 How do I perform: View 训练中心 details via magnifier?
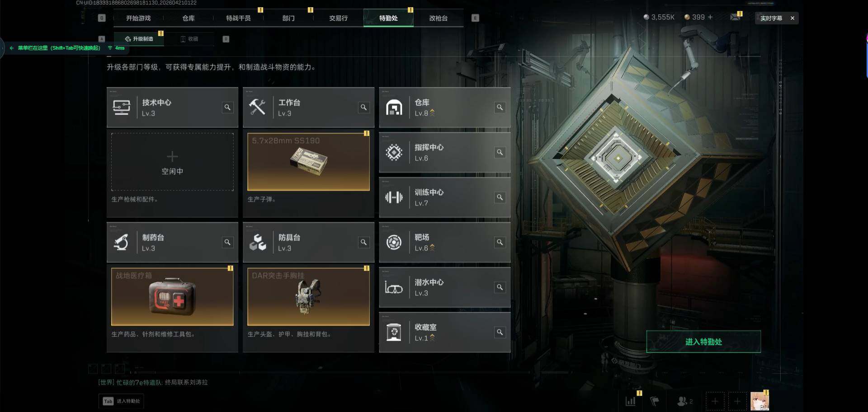pyautogui.click(x=500, y=197)
